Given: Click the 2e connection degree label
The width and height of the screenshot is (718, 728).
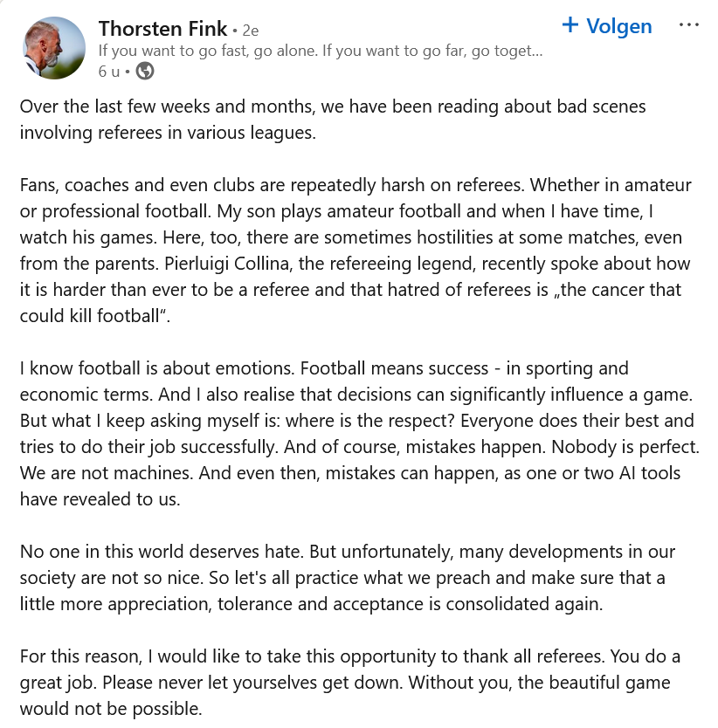Looking at the screenshot, I should click(251, 31).
